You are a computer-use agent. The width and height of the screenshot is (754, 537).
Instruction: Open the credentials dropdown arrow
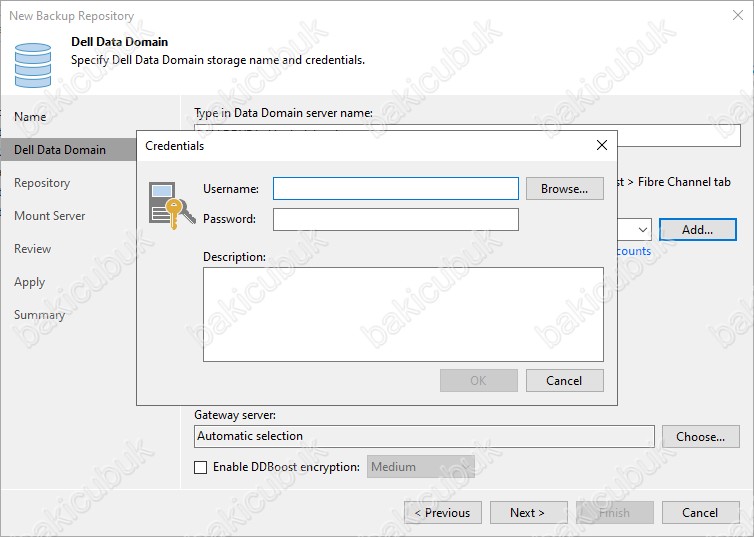click(642, 230)
